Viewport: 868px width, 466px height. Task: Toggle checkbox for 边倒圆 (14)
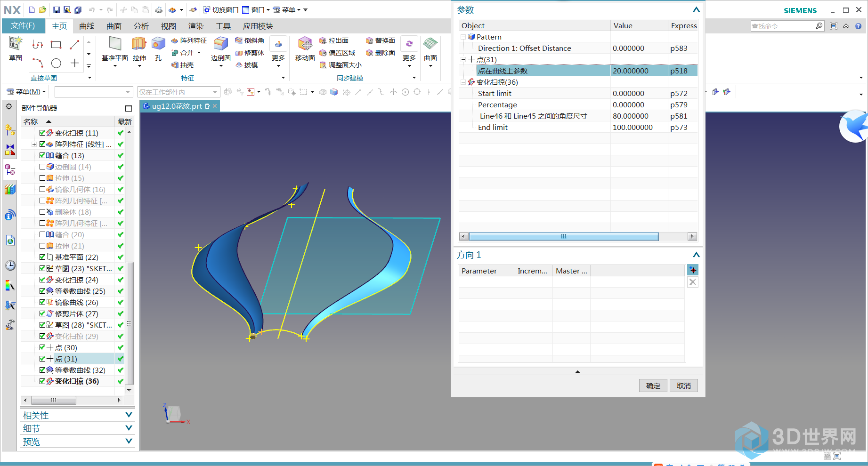pyautogui.click(x=42, y=167)
